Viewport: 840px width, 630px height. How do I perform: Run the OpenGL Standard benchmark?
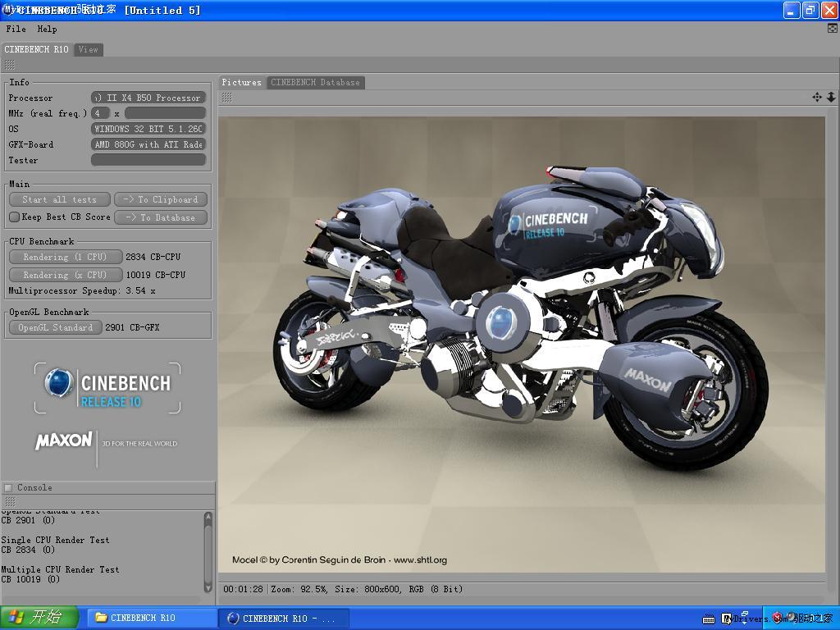tap(55, 327)
